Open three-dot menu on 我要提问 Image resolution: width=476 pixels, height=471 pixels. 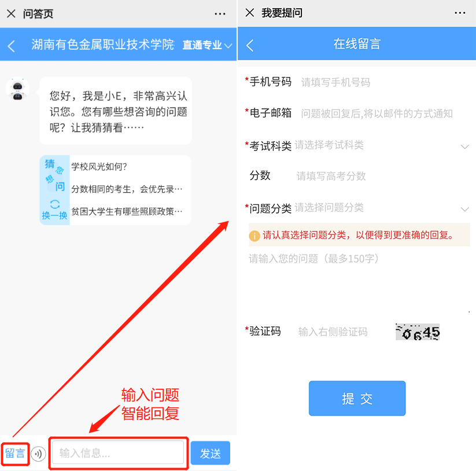[460, 13]
